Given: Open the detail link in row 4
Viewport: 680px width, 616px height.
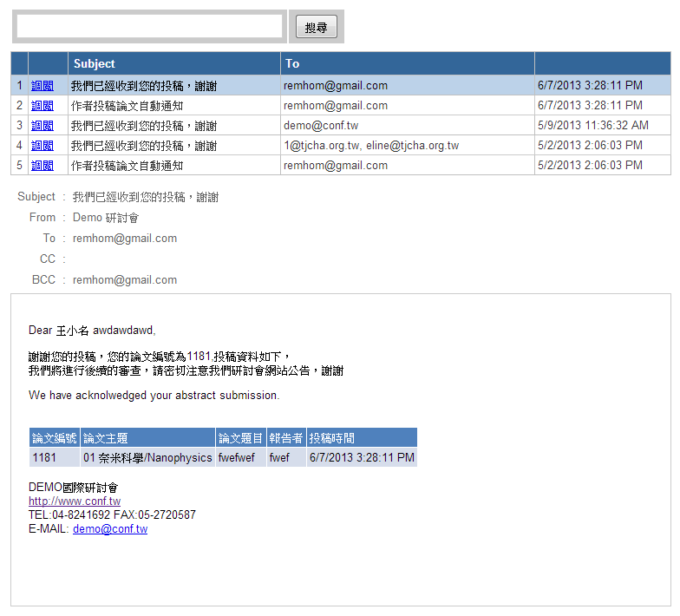Looking at the screenshot, I should [x=42, y=146].
